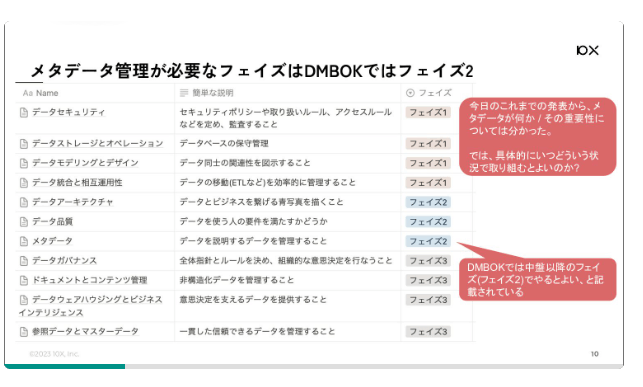
Task: Open the データ品質 page
Action: 52,222
